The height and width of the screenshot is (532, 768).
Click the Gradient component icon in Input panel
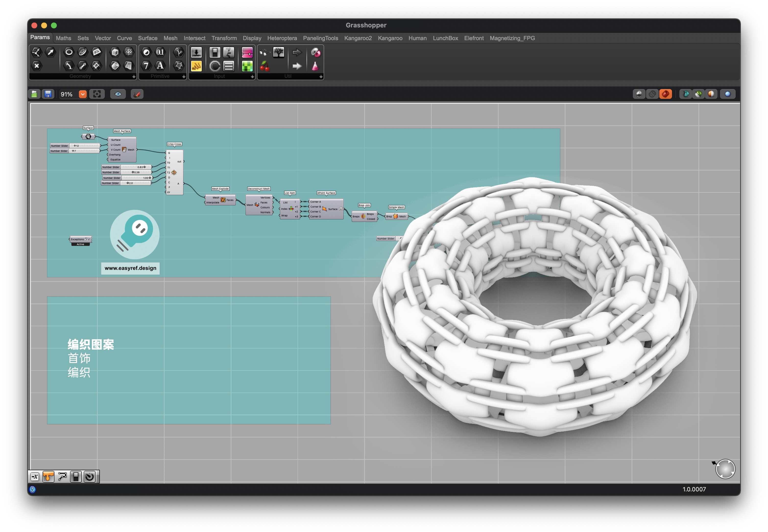click(x=247, y=52)
